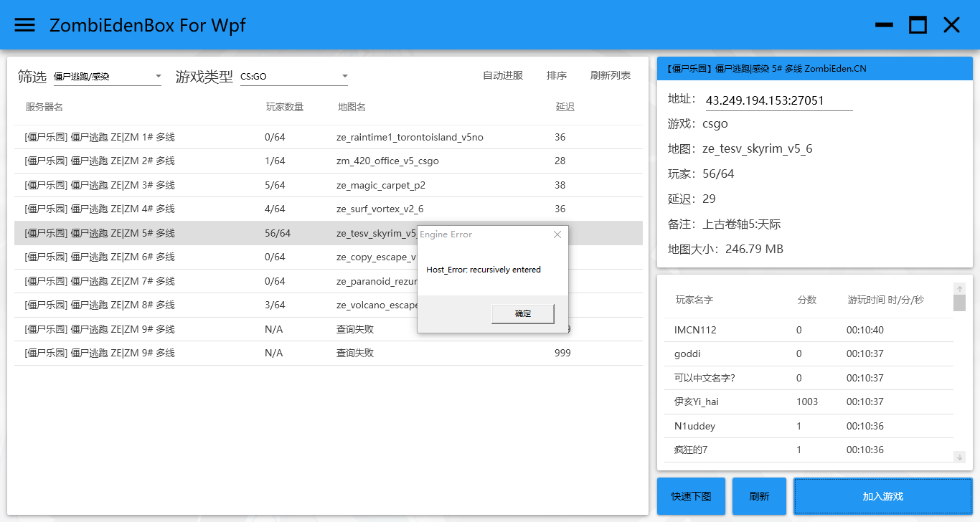Click the 加入游戏 join game button

pyautogui.click(x=882, y=496)
